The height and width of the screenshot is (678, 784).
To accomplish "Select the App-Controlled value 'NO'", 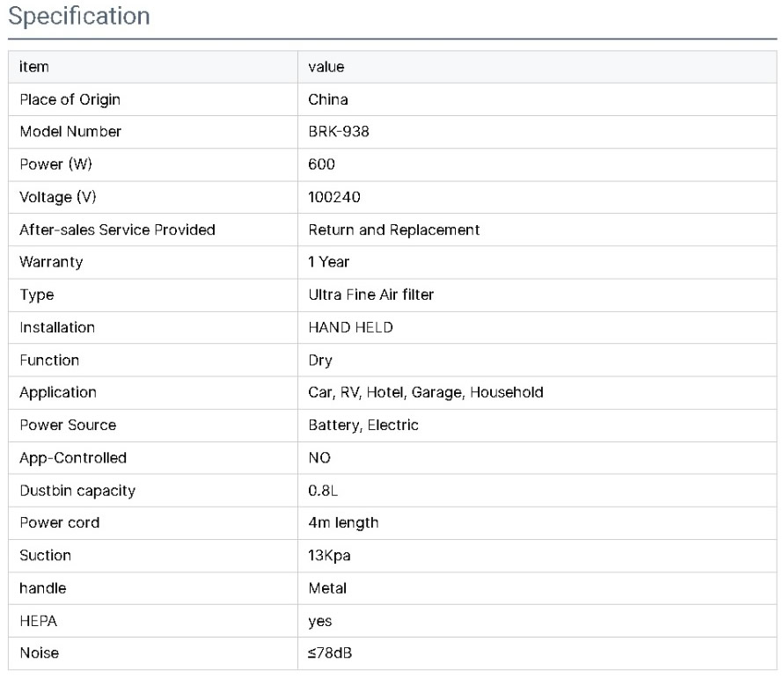I will (x=319, y=457).
